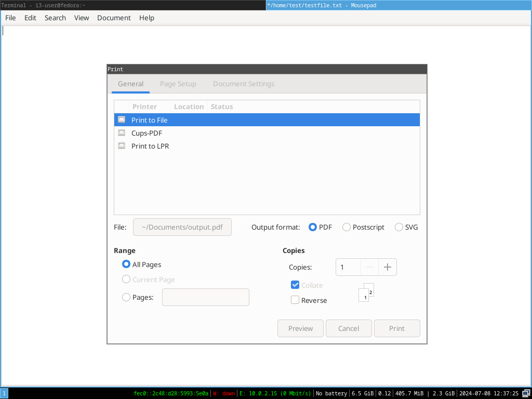Open the Edit menu in Mousepad
The height and width of the screenshot is (399, 532).
coord(30,18)
